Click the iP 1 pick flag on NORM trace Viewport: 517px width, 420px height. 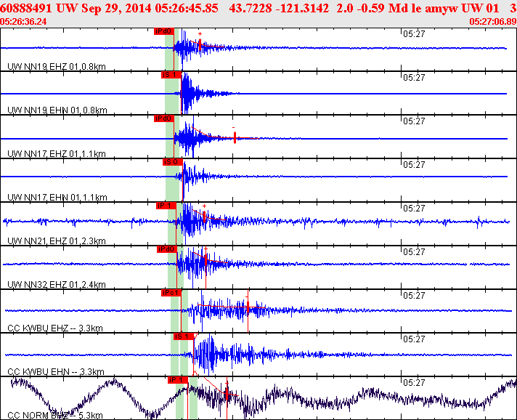pos(176,380)
